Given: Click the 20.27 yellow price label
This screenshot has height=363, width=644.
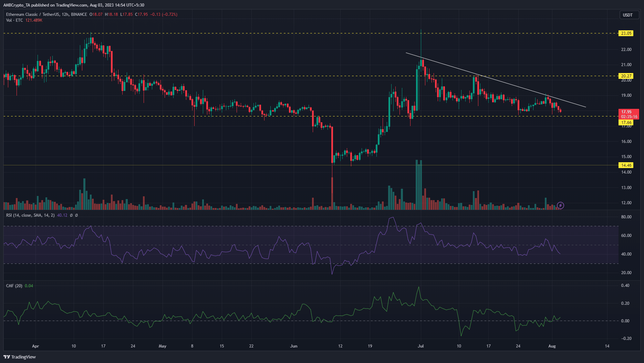Looking at the screenshot, I should [x=626, y=76].
